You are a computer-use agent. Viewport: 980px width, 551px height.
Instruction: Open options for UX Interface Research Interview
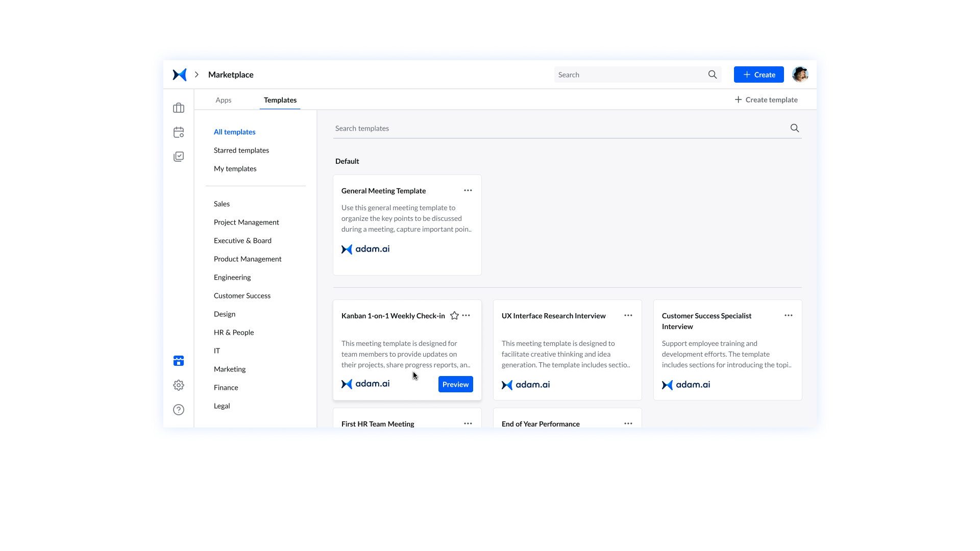(x=628, y=315)
